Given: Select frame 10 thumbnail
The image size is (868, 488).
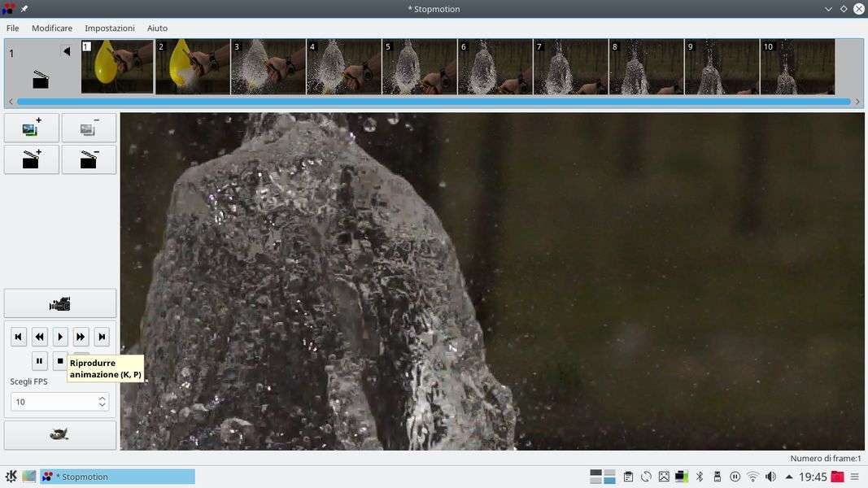Looking at the screenshot, I should pos(798,67).
